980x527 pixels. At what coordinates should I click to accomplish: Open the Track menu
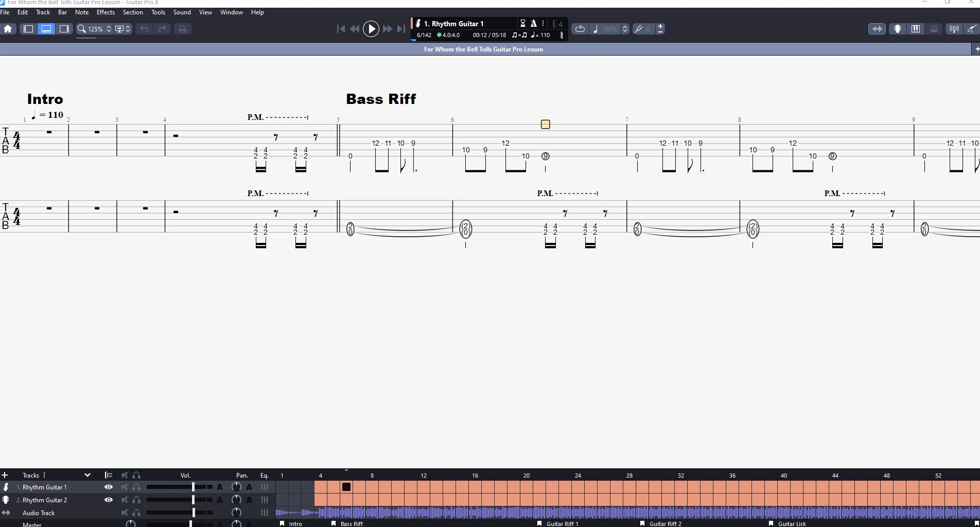point(43,12)
